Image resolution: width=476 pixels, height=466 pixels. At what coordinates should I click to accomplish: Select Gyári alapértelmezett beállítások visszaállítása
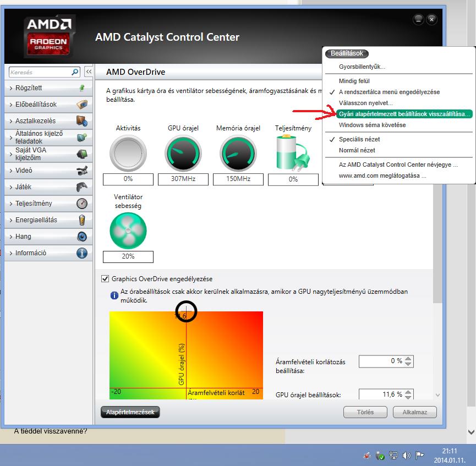click(404, 114)
